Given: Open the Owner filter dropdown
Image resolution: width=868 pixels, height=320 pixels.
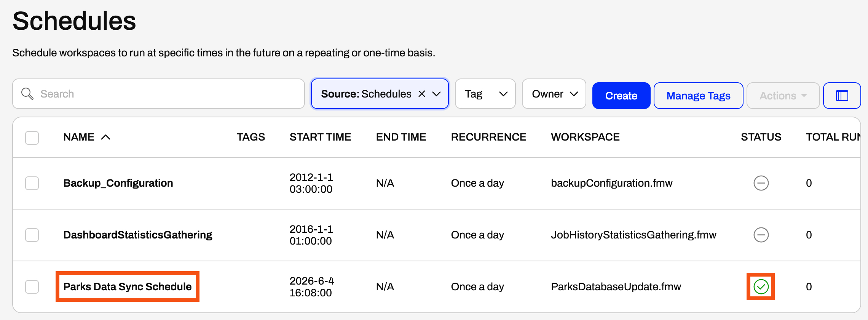Looking at the screenshot, I should [x=554, y=94].
